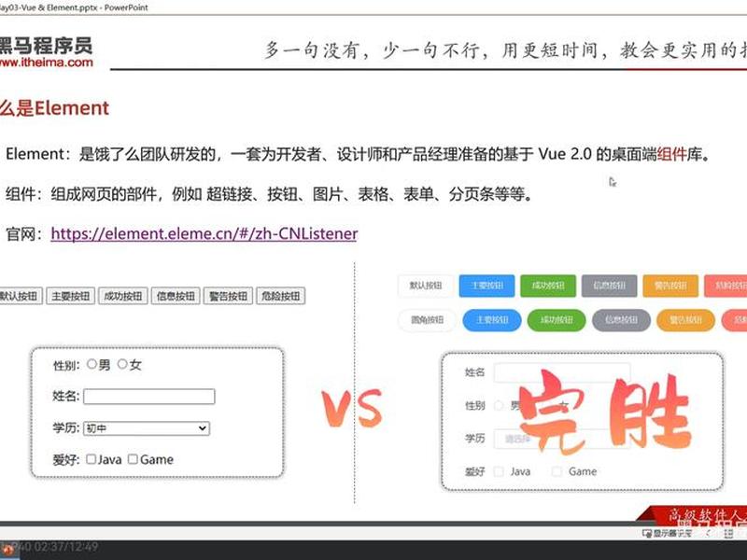The height and width of the screenshot is (560, 747).
Task: Select the 男 radio in right Element form
Action: [499, 405]
